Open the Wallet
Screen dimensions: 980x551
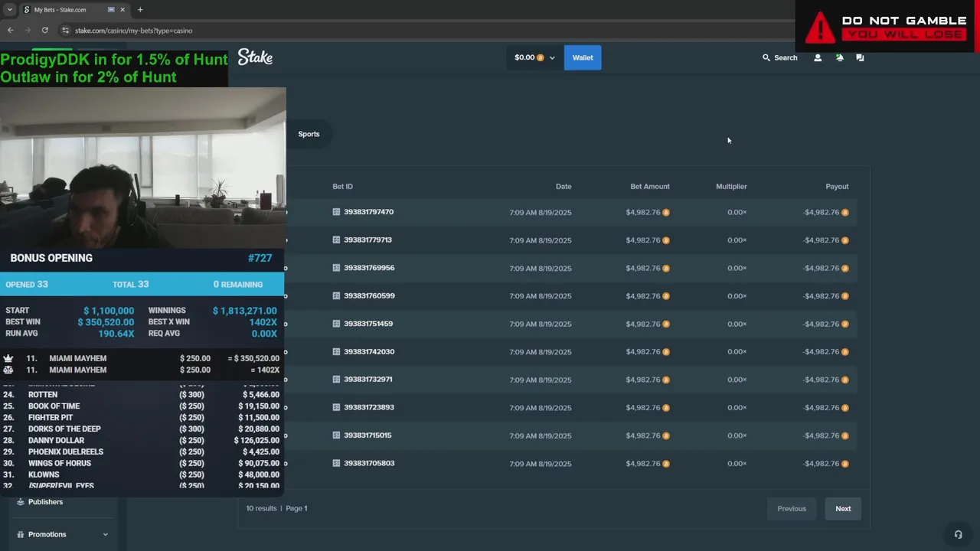pos(583,57)
